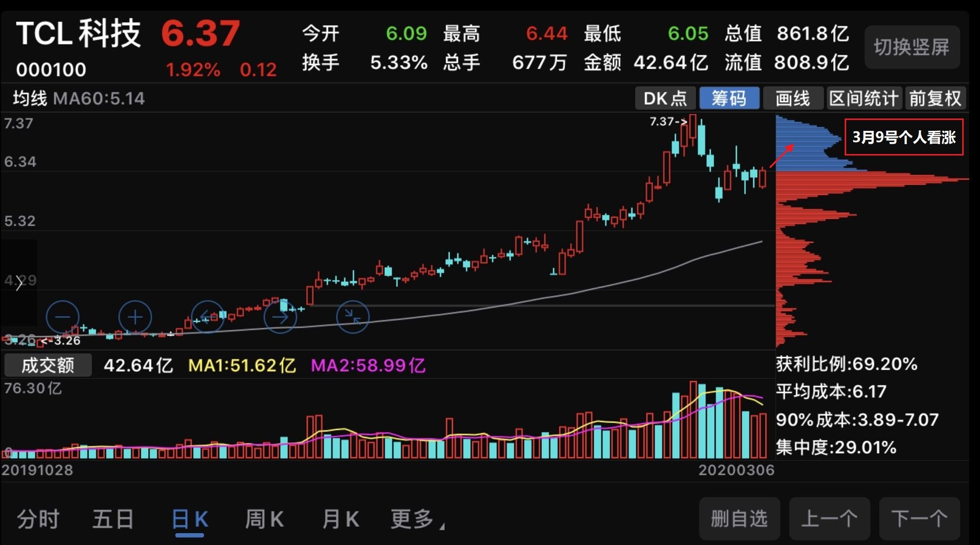Tap the left arrow circle to pan chart back
Viewport: 980px width, 545px height.
(x=208, y=317)
